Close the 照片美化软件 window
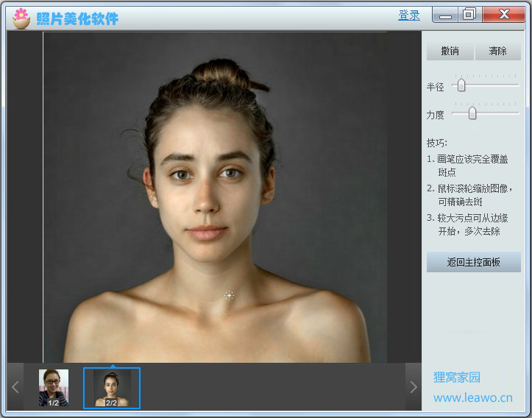 click(x=504, y=15)
